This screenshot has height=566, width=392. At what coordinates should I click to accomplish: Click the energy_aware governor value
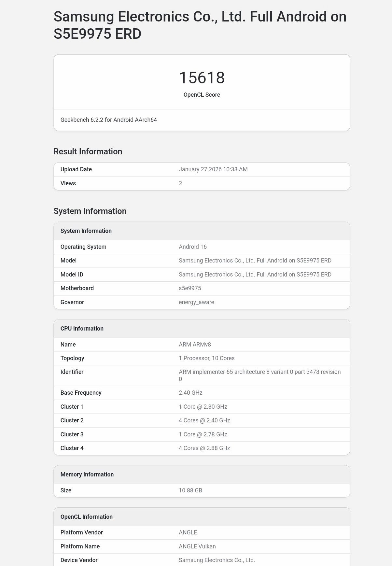(x=196, y=302)
